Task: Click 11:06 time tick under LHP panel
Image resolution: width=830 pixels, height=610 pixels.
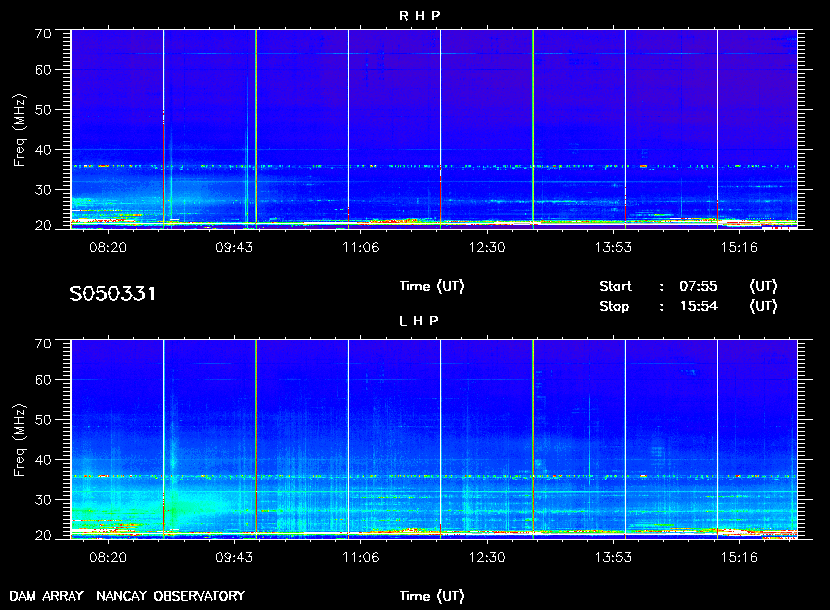Action: (360, 558)
